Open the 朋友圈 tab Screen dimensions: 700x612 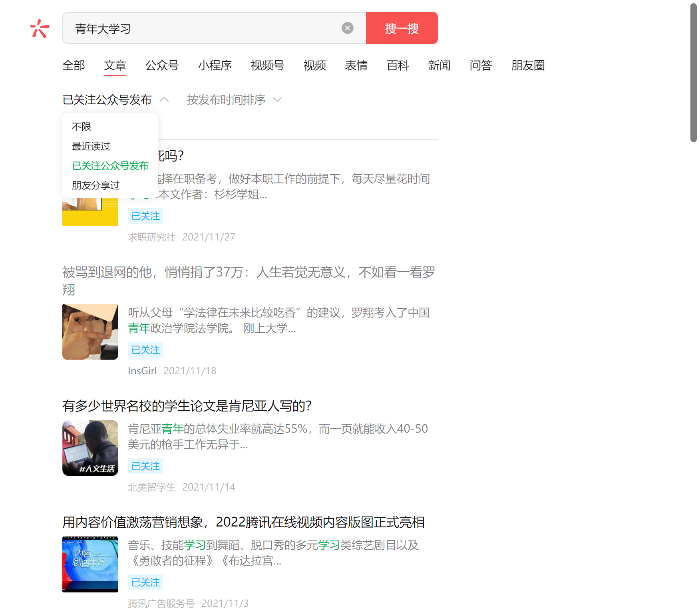coord(528,65)
